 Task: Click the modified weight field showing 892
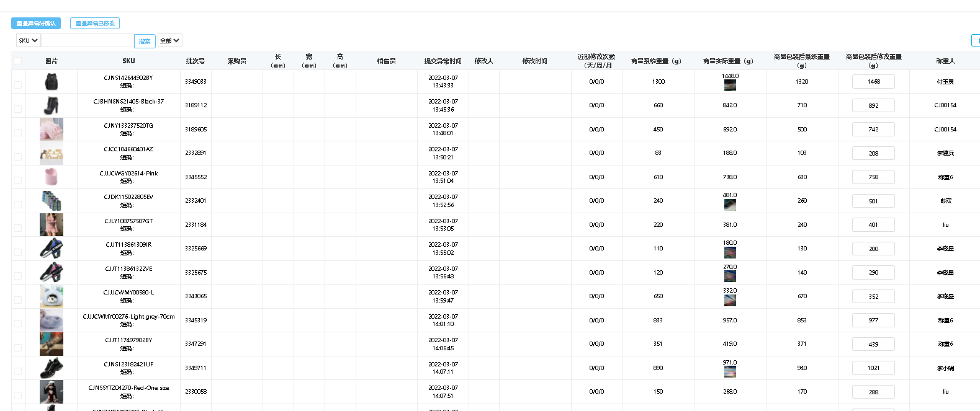pyautogui.click(x=873, y=105)
